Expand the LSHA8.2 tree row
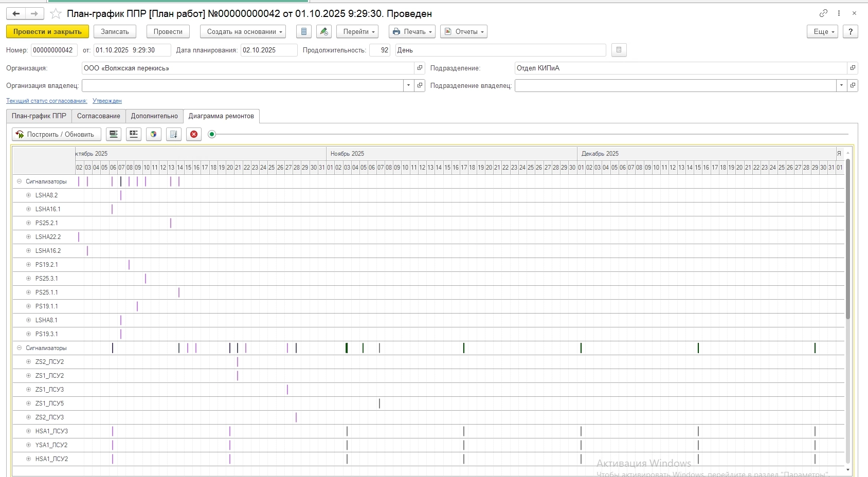 coord(29,195)
